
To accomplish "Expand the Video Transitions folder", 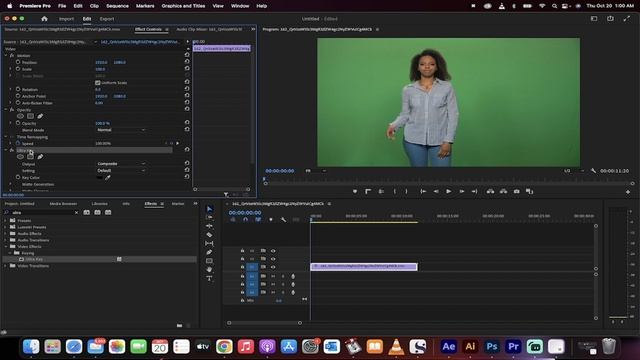I will pyautogui.click(x=5, y=266).
